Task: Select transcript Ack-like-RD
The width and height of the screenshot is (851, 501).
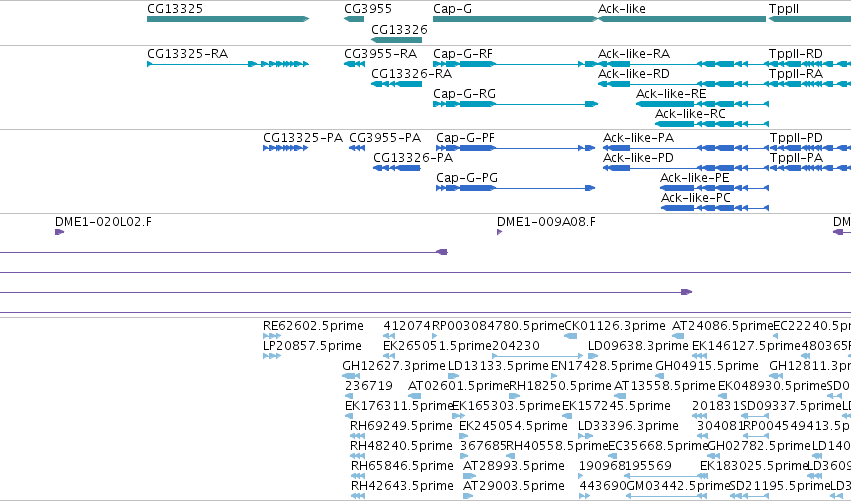Action: tap(682, 84)
